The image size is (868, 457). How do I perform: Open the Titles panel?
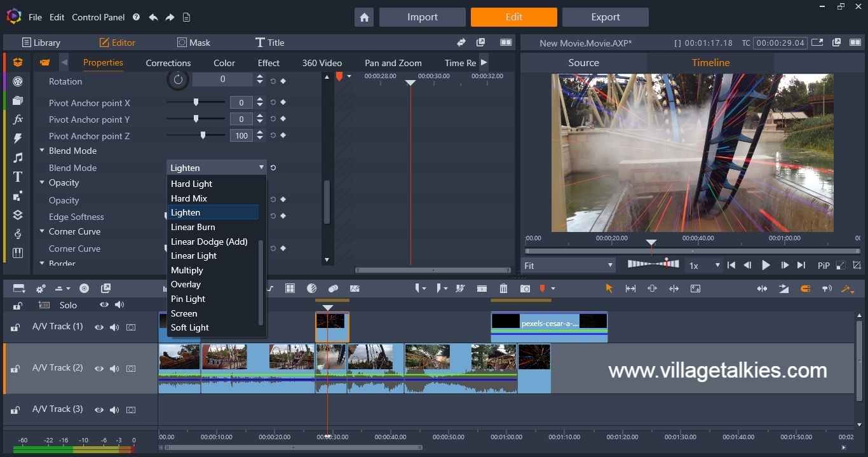[x=18, y=177]
